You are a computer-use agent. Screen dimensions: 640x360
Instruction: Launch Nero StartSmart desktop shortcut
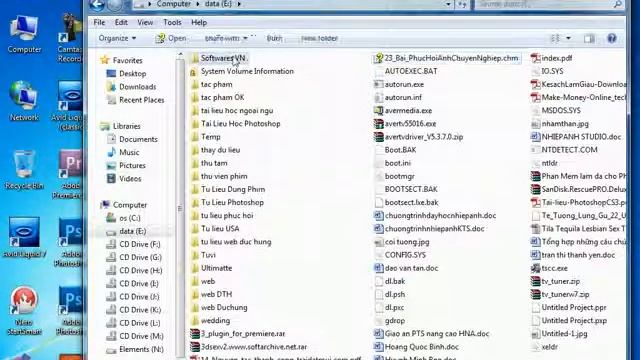(24, 310)
